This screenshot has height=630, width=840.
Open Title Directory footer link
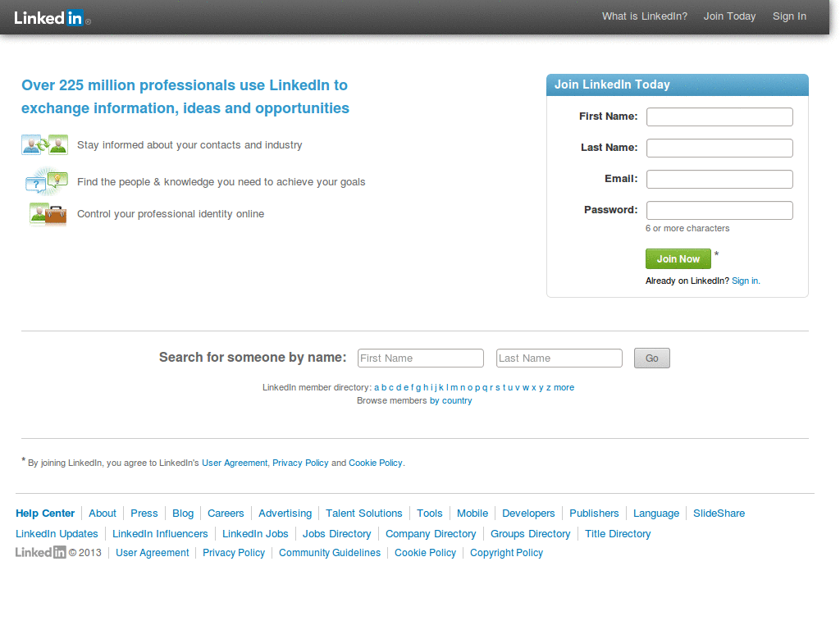[x=618, y=533]
